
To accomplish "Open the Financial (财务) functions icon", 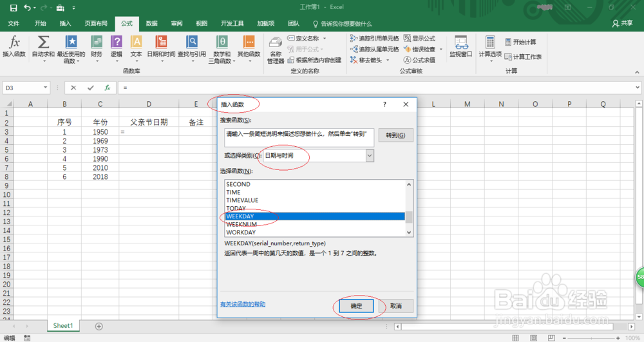I will [x=97, y=48].
